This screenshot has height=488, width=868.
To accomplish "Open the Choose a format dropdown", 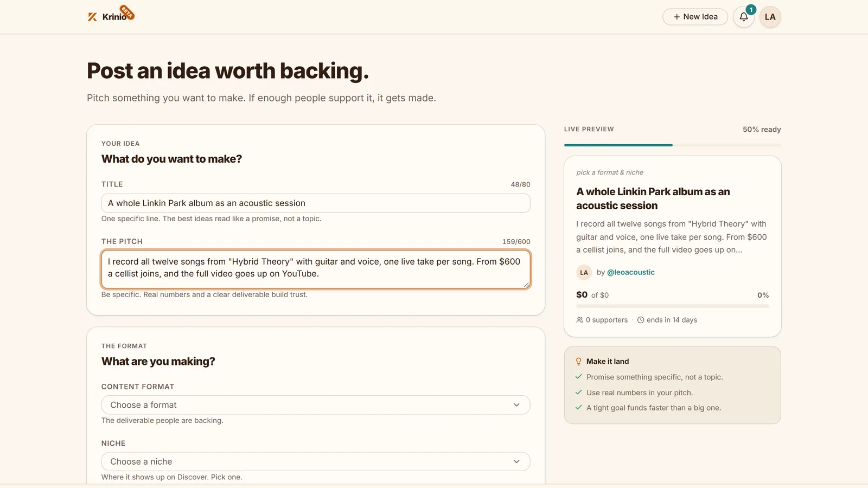I will click(x=316, y=405).
